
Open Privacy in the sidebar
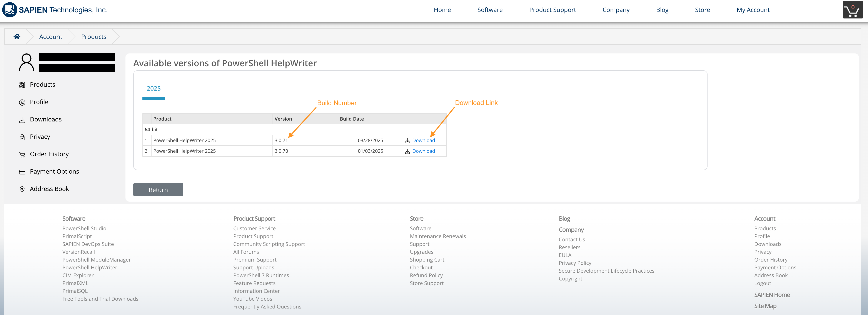[x=40, y=137]
